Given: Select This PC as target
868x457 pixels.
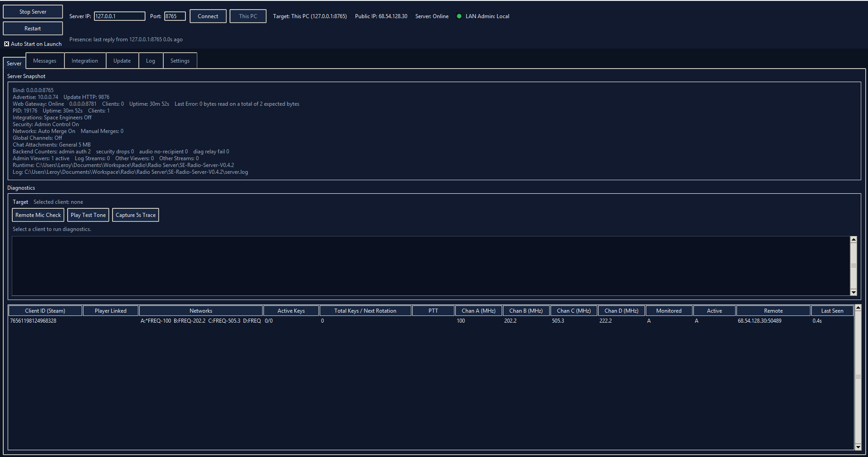Looking at the screenshot, I should pos(248,16).
